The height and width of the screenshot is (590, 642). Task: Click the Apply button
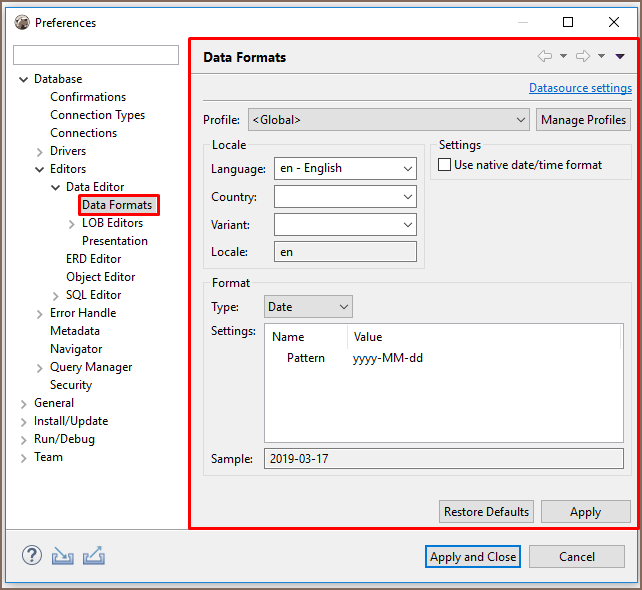tap(585, 511)
